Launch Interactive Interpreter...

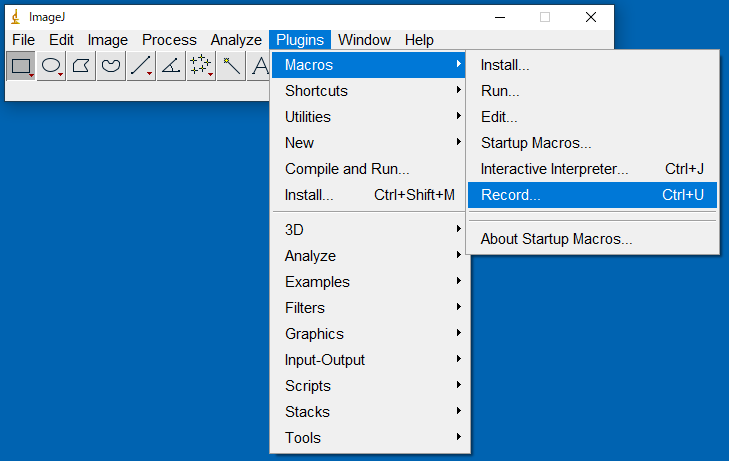(x=592, y=169)
